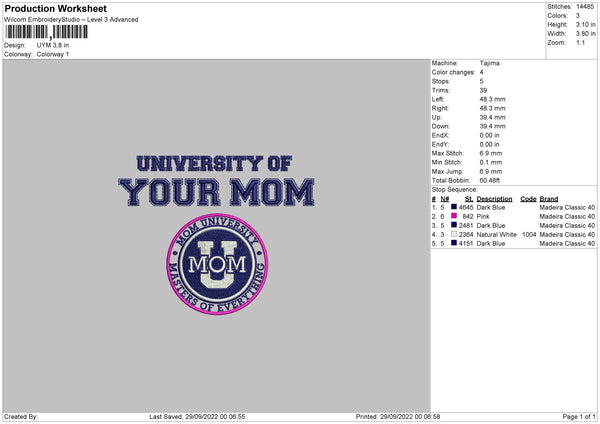Click the 'Stops:' label

441,81
